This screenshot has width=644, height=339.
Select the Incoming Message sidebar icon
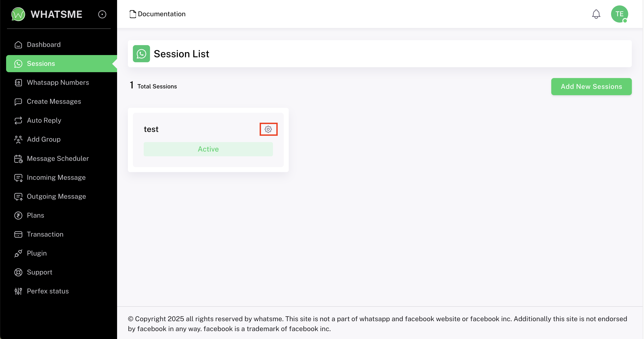pyautogui.click(x=18, y=178)
